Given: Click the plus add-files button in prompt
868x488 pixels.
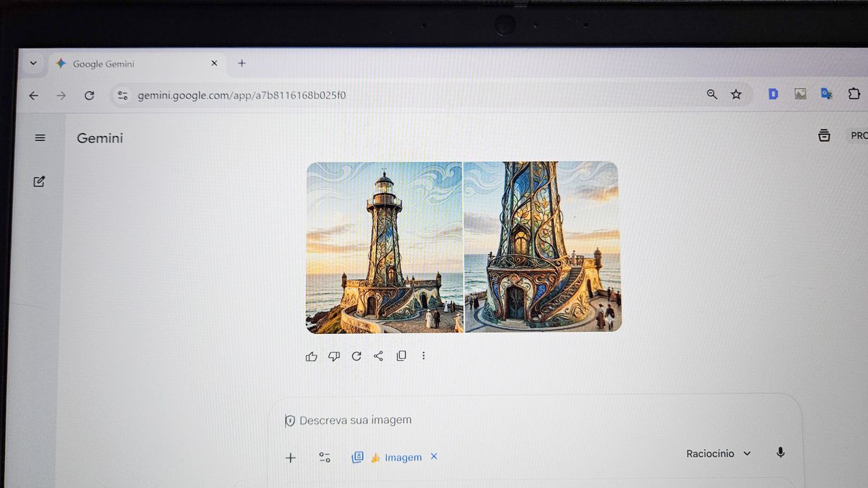Looking at the screenshot, I should pyautogui.click(x=291, y=457).
